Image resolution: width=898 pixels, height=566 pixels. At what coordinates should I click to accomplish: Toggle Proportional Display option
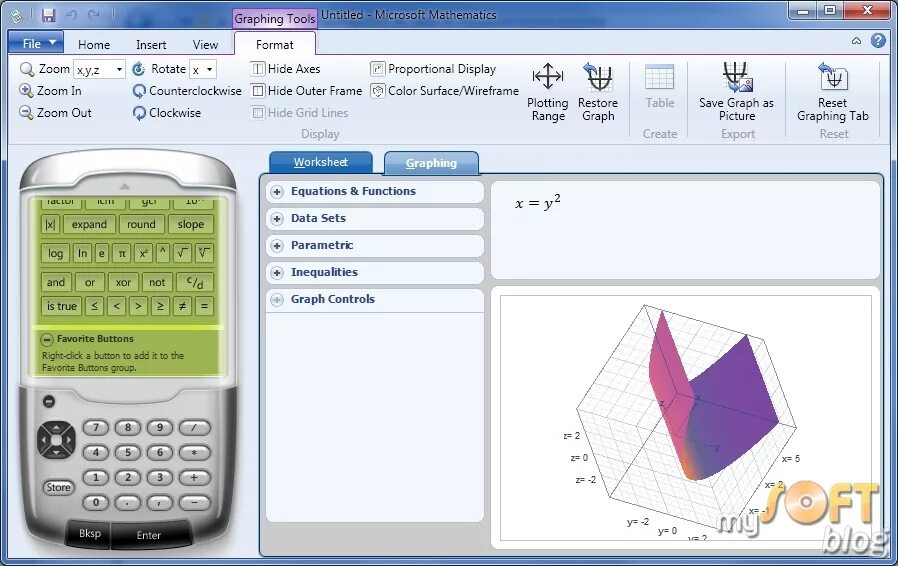[x=434, y=69]
